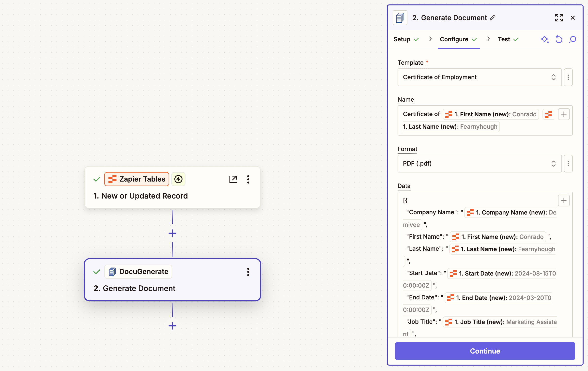The height and width of the screenshot is (371, 588).
Task: Click the First Name Conrado pill in Data field
Action: (498, 237)
